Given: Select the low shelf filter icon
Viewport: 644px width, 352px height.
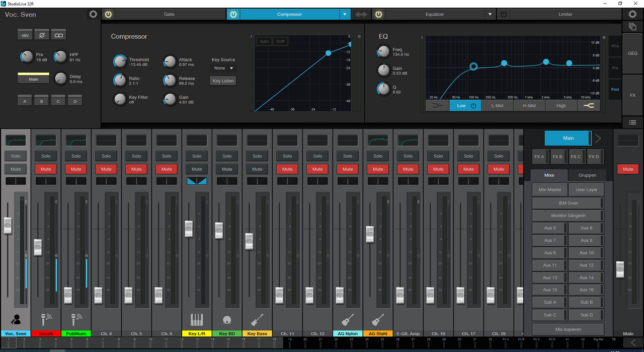Looking at the screenshot, I should point(438,106).
